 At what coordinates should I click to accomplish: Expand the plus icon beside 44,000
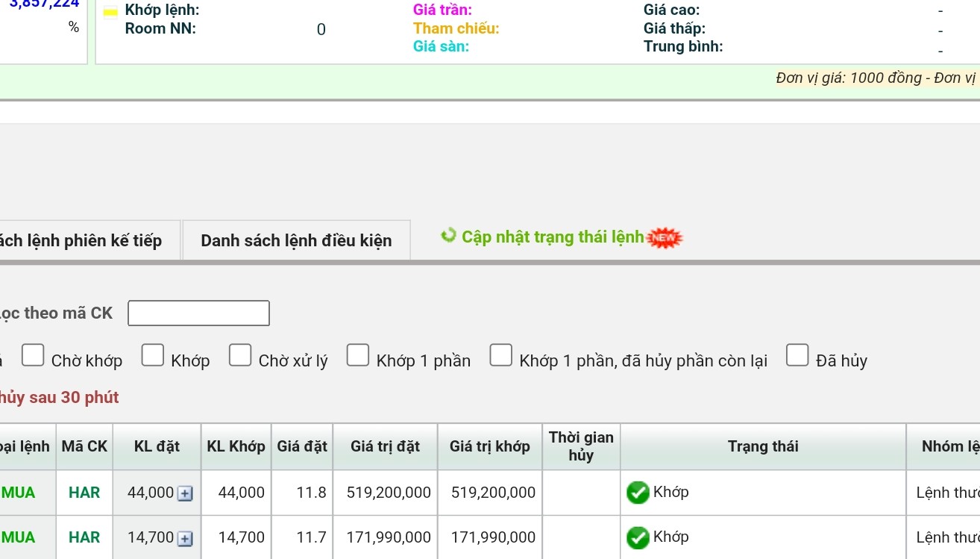pos(186,493)
